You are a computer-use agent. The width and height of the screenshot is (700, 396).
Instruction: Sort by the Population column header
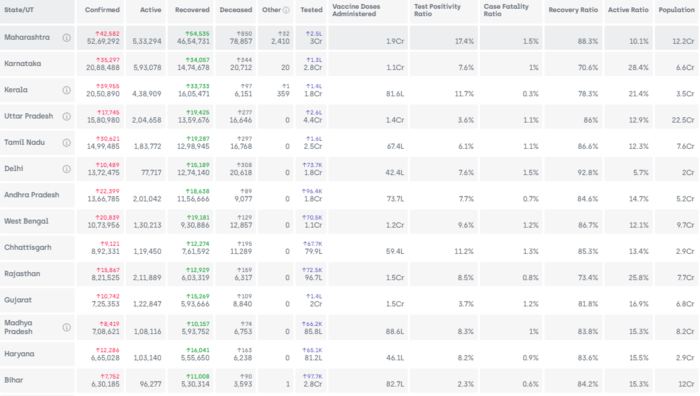pos(676,11)
